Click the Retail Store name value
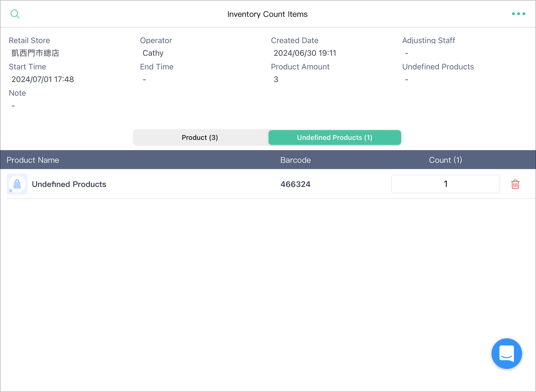Screen dimensions: 536x392 36,53
